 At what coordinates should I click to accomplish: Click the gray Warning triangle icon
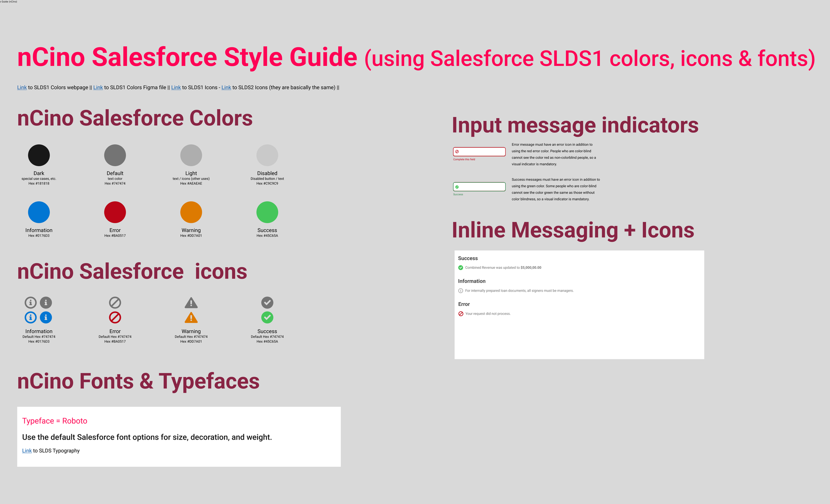[191, 303]
